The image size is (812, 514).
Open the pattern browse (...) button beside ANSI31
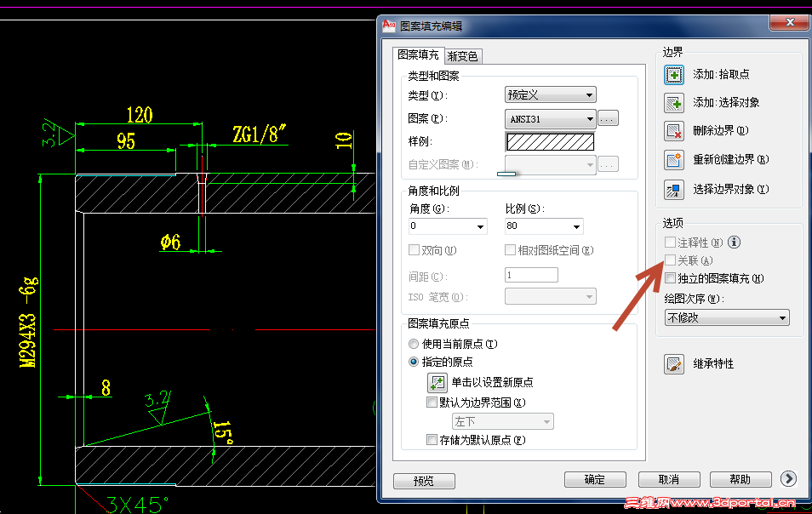pyautogui.click(x=607, y=118)
